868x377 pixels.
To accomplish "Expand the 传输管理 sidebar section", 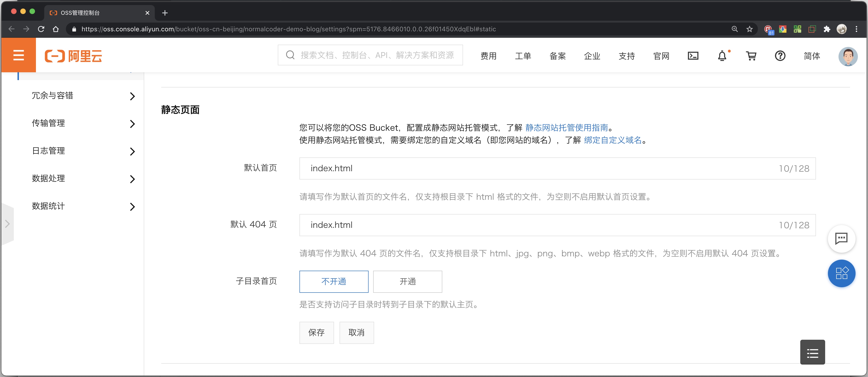I will click(82, 124).
